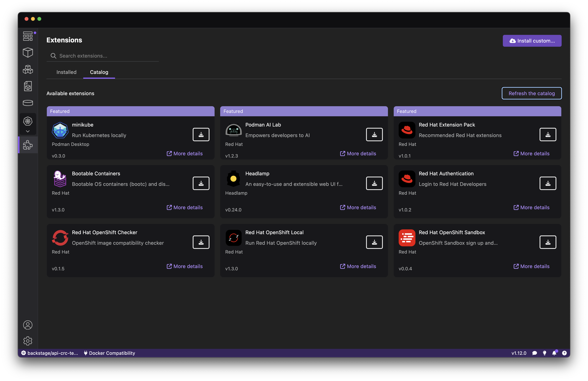The width and height of the screenshot is (588, 381).
Task: Click the OpenShift Sandbox logo
Action: coord(407,238)
